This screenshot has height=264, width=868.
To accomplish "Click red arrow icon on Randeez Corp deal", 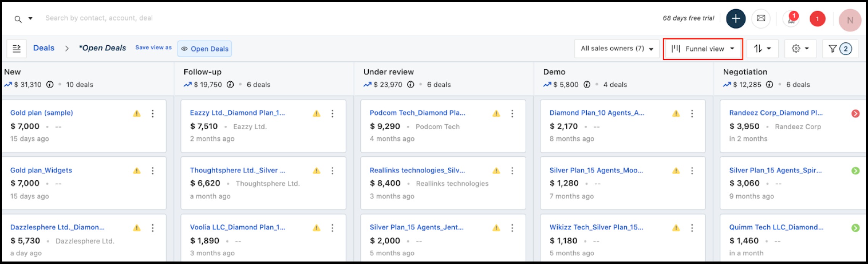I will tap(855, 113).
